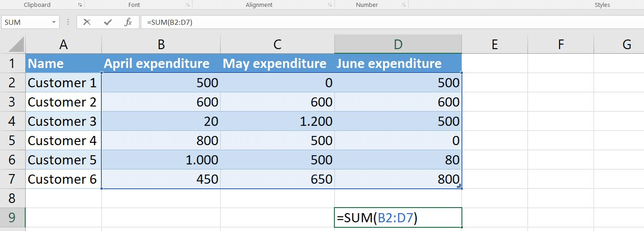
Task: Click Customer 6 May value 650
Action: coord(278,179)
